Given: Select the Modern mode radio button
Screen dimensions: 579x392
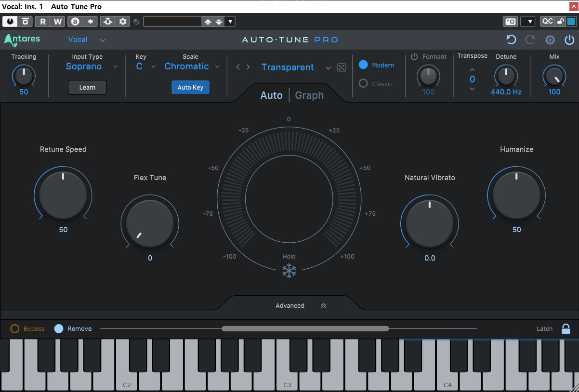Looking at the screenshot, I should pos(363,65).
